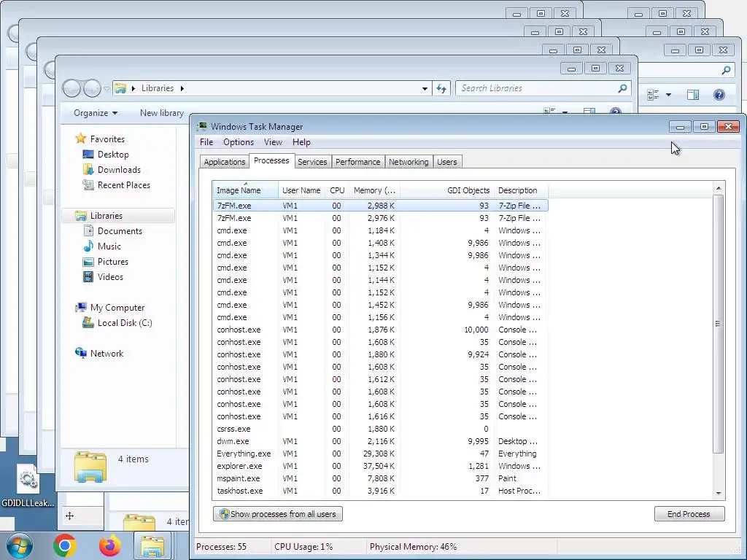
Task: Open GDIDLLLeak desktop file icon
Action: 28,485
